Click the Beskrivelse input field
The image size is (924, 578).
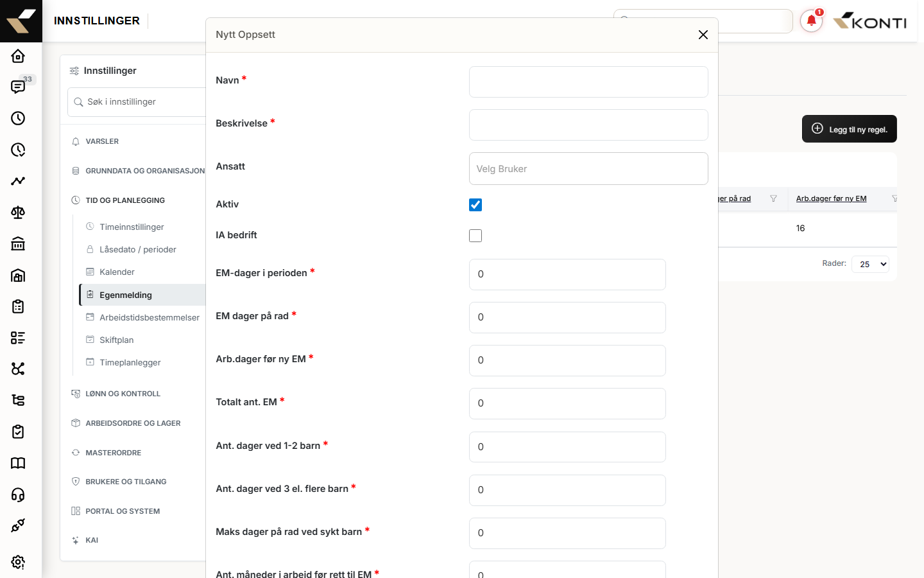[588, 125]
